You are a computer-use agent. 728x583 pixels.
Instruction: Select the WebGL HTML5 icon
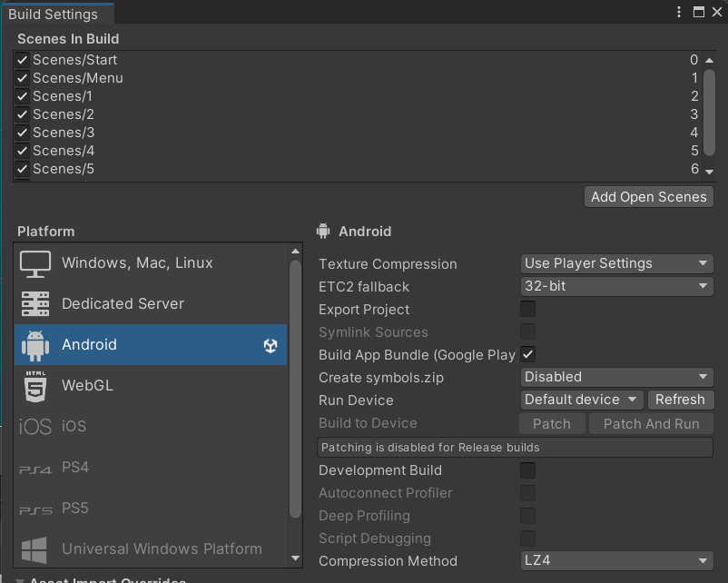click(x=35, y=386)
